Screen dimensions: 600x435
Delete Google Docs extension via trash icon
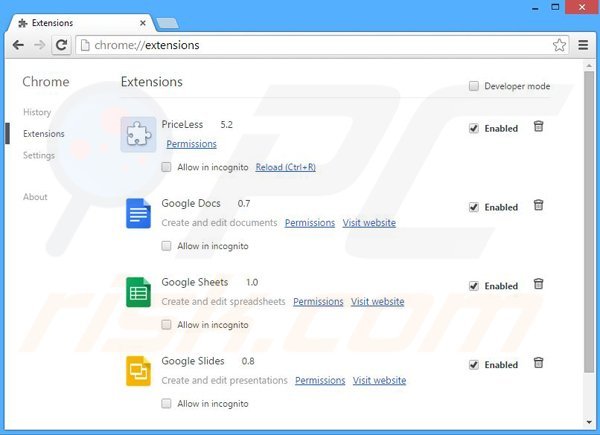pos(538,205)
